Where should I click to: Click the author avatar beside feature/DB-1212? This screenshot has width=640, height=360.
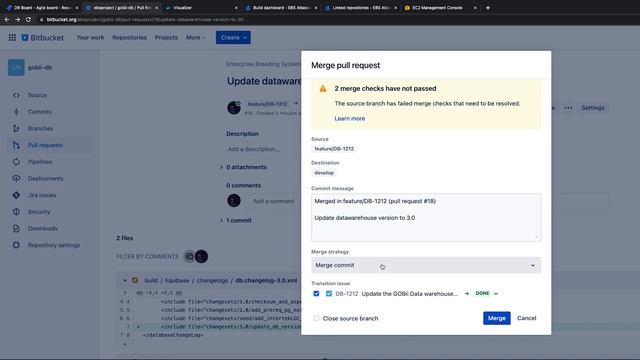point(234,108)
